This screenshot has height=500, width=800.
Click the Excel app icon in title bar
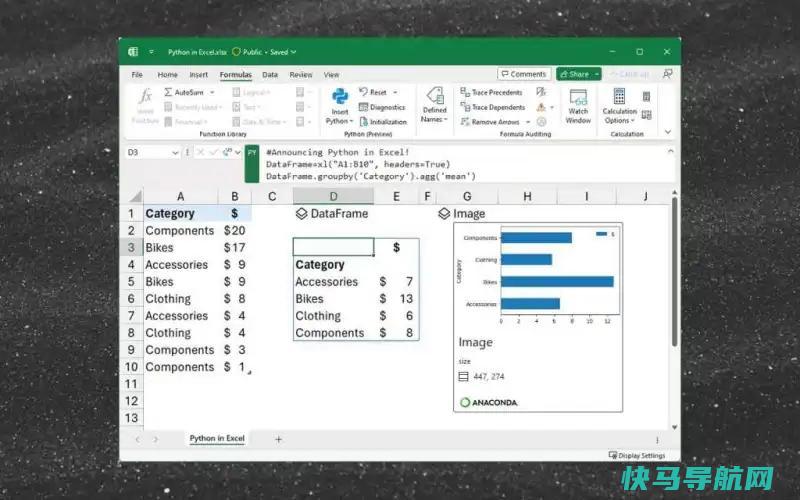pos(133,52)
